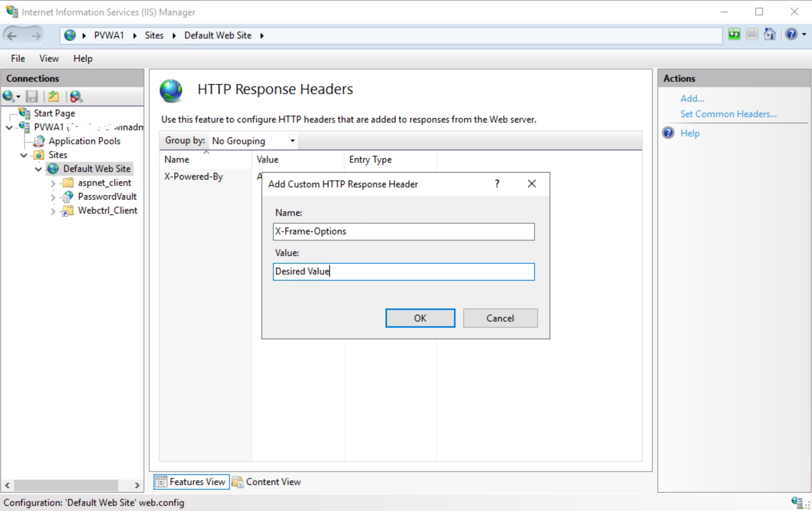Click the Back navigation arrow
The height and width of the screenshot is (511, 812).
click(12, 35)
